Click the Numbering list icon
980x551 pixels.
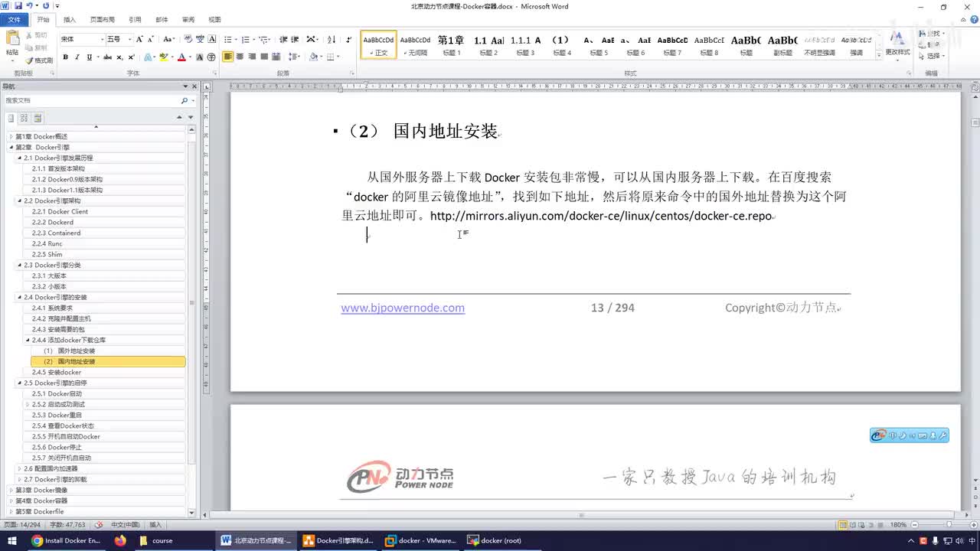click(247, 39)
